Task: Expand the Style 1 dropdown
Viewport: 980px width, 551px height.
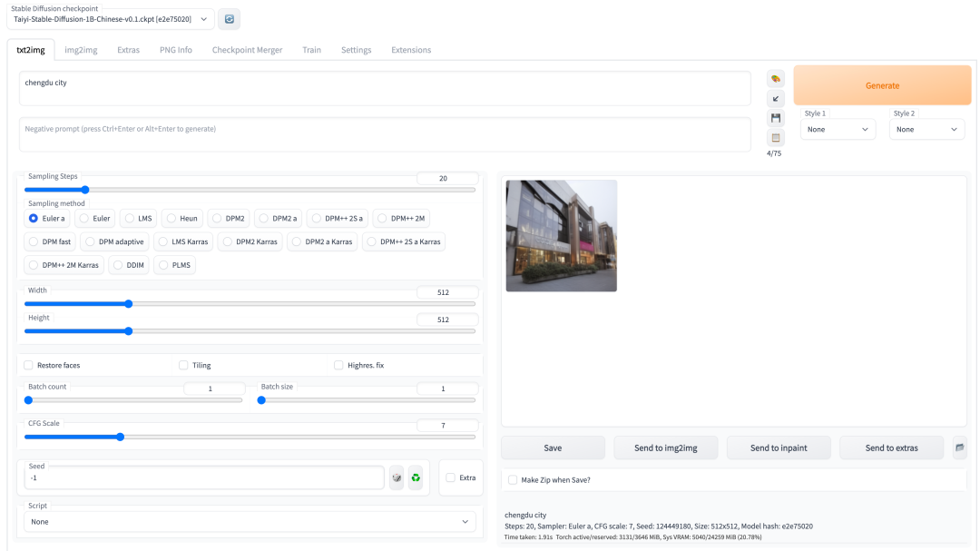Action: point(838,130)
